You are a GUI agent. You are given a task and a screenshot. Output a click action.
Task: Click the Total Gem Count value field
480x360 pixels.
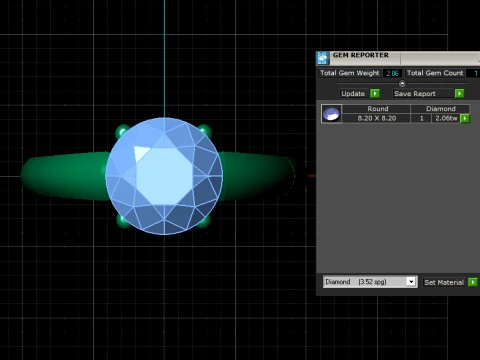[x=473, y=73]
